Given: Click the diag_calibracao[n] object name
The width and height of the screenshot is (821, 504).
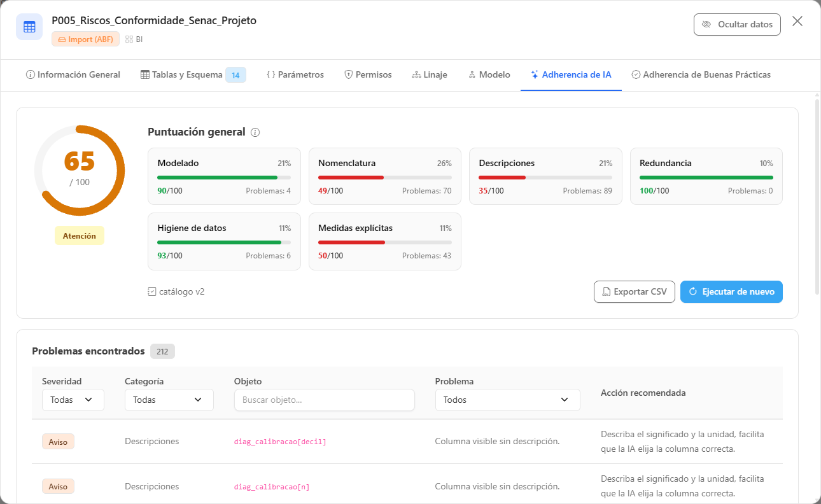Looking at the screenshot, I should 272,487.
